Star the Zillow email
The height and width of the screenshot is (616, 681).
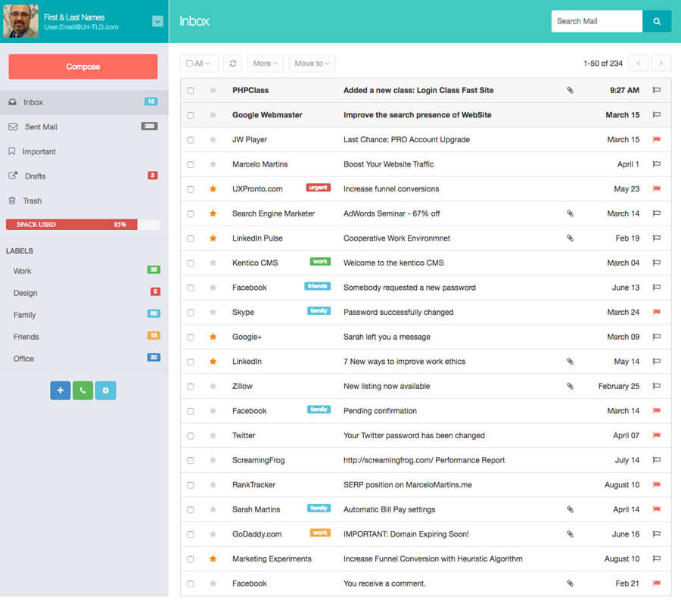[213, 386]
